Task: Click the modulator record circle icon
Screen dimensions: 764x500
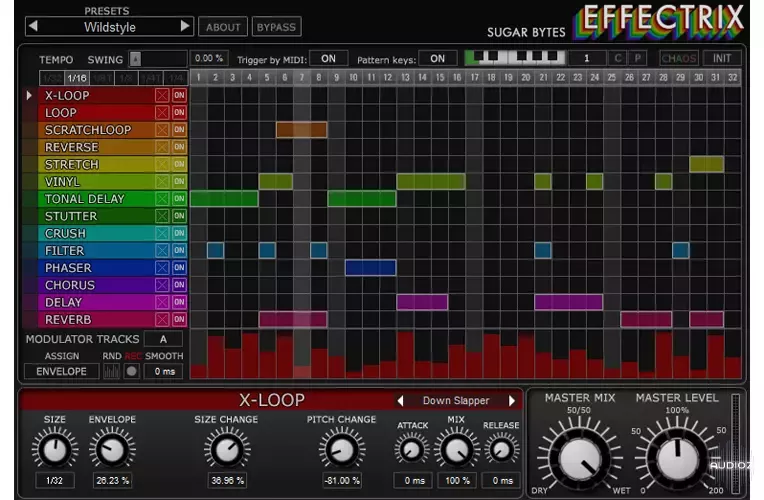Action: [132, 371]
